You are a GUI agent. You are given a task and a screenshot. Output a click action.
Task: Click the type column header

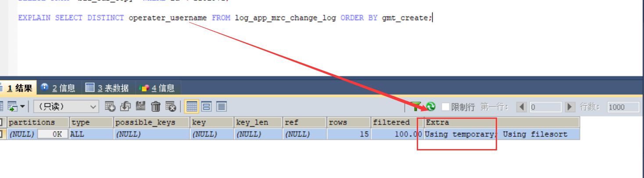click(91, 122)
